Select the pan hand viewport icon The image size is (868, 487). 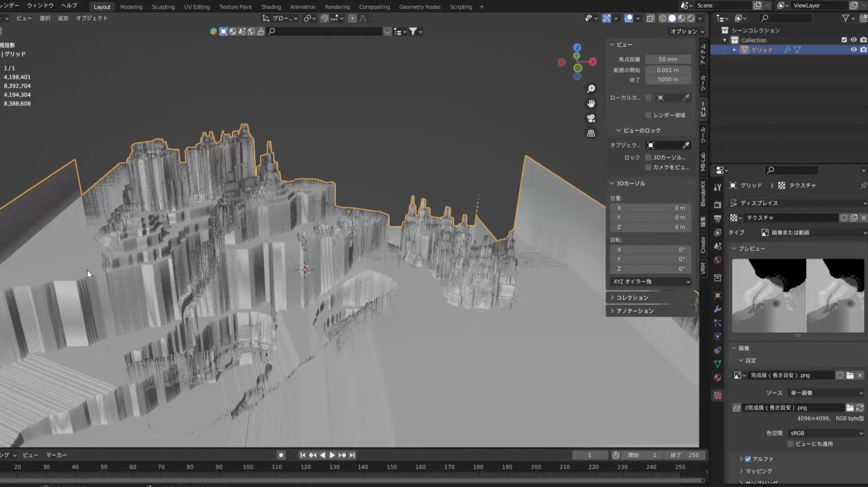click(x=591, y=103)
